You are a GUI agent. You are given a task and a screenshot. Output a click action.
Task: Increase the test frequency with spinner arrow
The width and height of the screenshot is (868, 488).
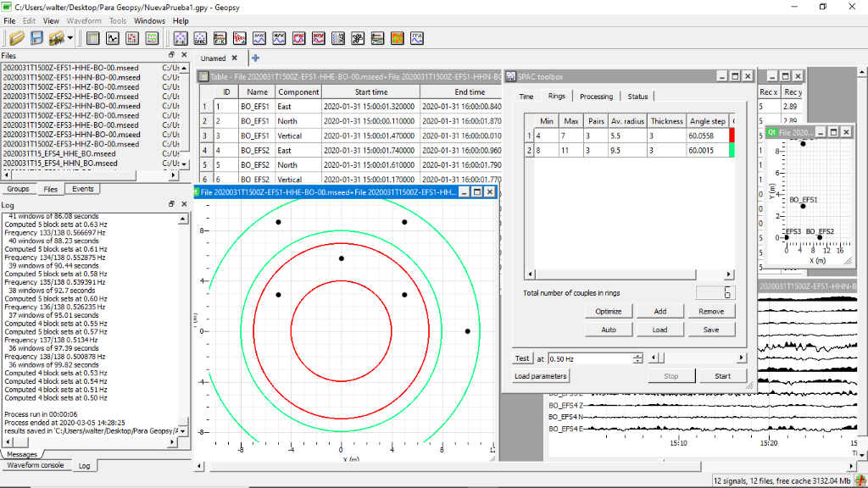[637, 356]
